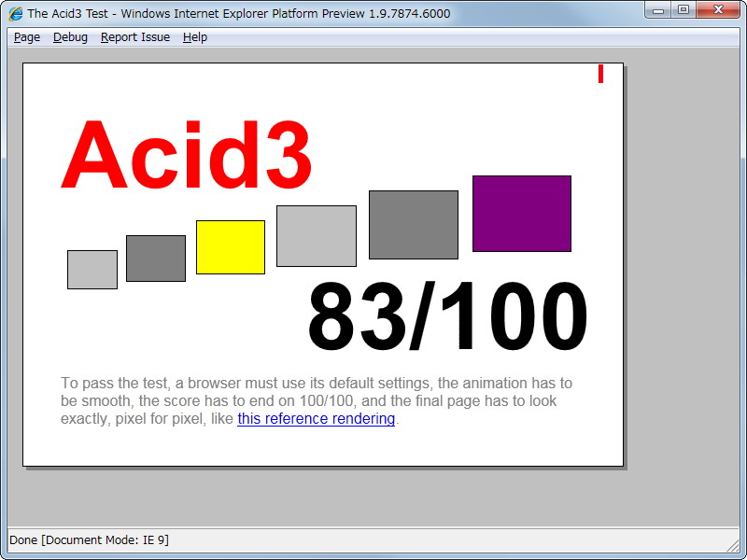Viewport: 747px width, 560px height.
Task: Click the Report Issue menu item
Action: pyautogui.click(x=134, y=37)
